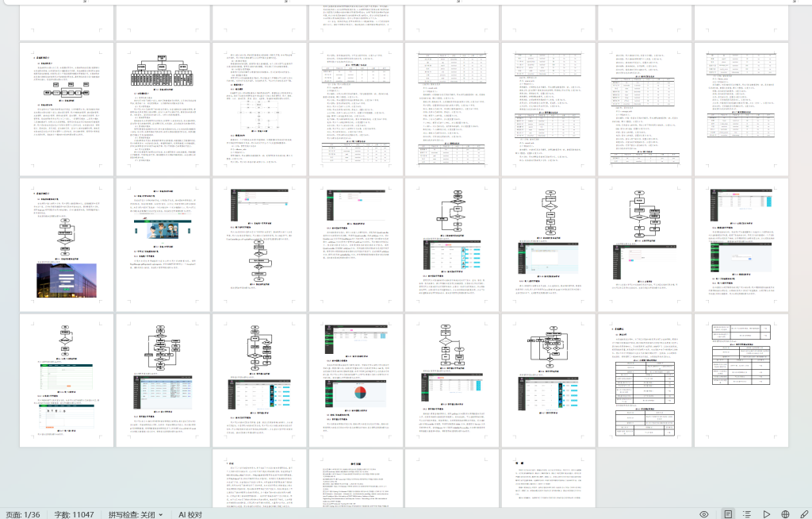
Task: Select the page with the organizational tree chart
Action: (163, 110)
